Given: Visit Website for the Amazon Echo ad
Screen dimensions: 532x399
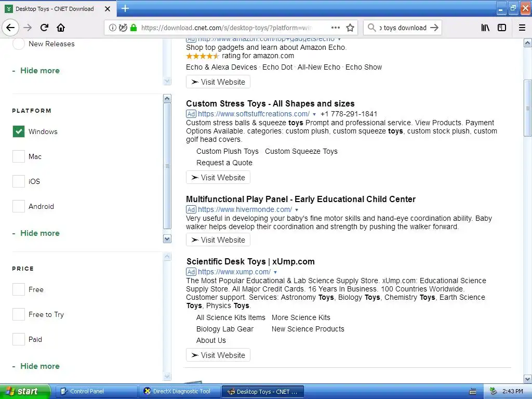Looking at the screenshot, I should click(218, 82).
